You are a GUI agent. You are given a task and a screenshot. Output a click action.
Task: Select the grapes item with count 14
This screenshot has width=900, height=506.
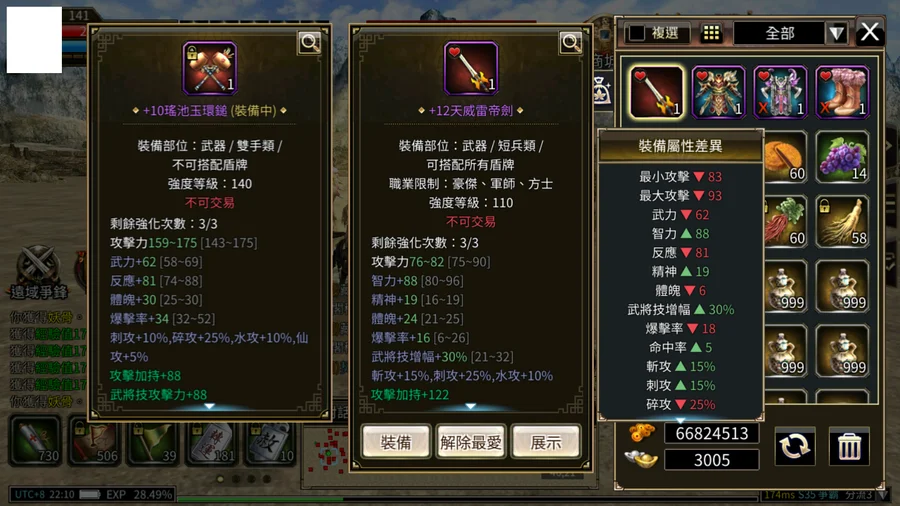pyautogui.click(x=842, y=157)
